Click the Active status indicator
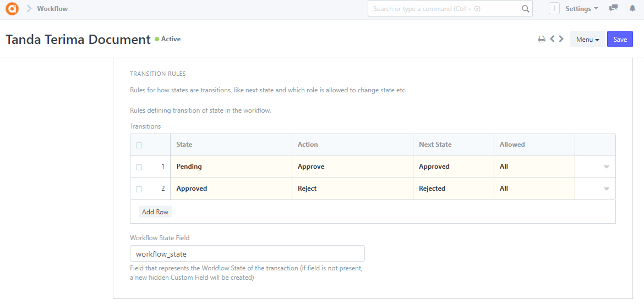This screenshot has height=305, width=644. [x=167, y=40]
